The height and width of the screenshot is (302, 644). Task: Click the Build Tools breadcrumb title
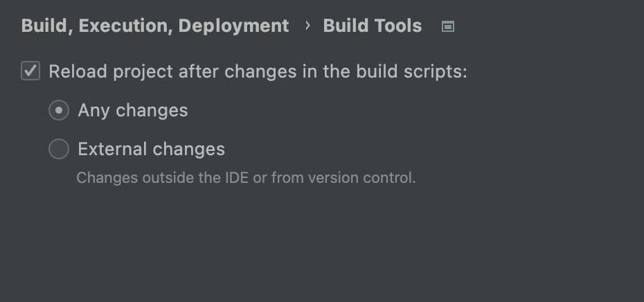pyautogui.click(x=372, y=26)
